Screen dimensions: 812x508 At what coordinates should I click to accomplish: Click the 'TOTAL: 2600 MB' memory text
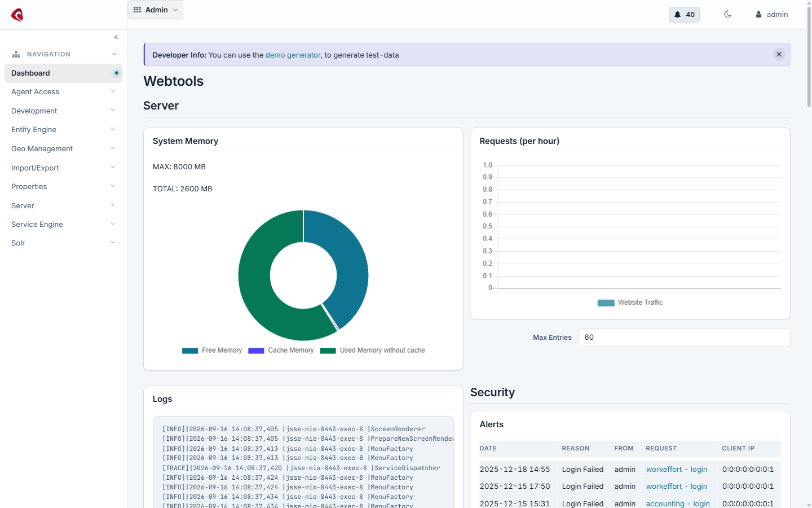tap(183, 189)
